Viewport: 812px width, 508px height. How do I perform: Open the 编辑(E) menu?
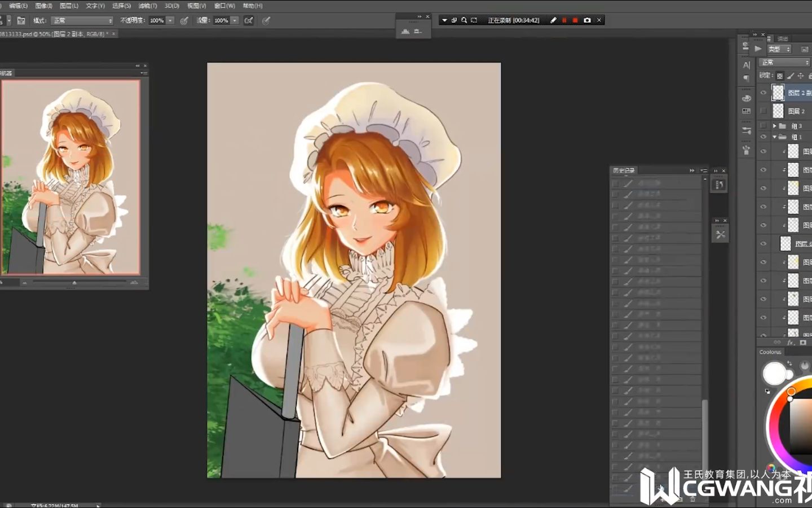click(x=19, y=6)
